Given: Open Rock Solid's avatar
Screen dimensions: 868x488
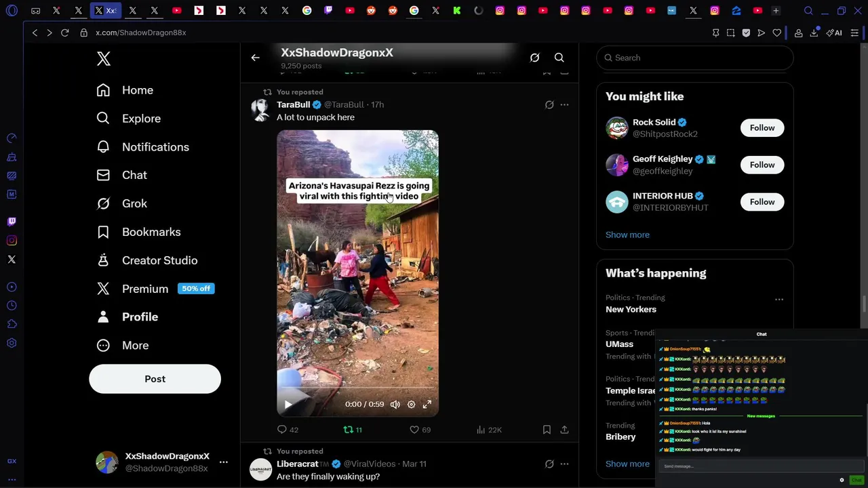Looking at the screenshot, I should [x=617, y=128].
